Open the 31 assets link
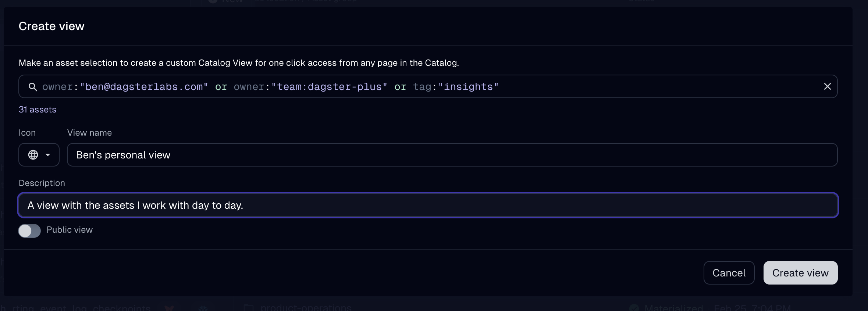 pyautogui.click(x=38, y=110)
